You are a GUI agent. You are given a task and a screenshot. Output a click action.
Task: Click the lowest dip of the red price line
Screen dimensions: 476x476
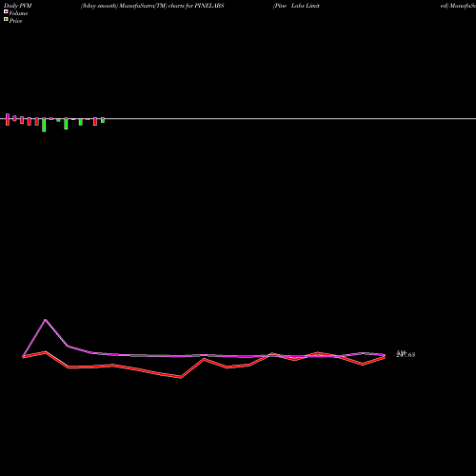[x=181, y=377]
